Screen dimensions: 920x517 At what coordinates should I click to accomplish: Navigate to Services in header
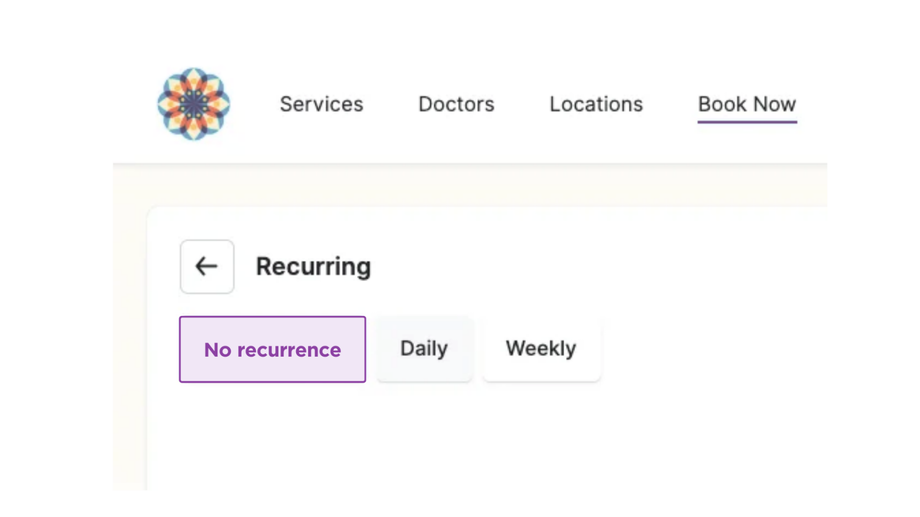(321, 104)
